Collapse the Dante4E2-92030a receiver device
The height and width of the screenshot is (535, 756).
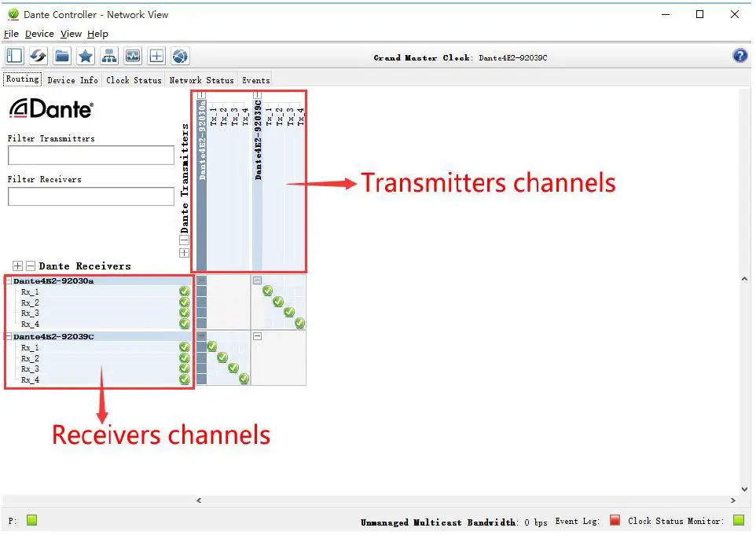coord(9,280)
